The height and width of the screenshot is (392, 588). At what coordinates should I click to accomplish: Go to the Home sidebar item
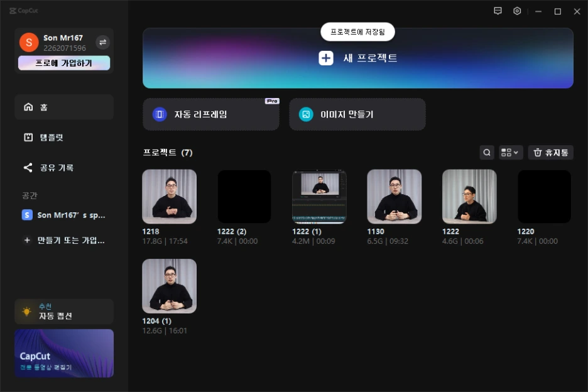click(64, 107)
